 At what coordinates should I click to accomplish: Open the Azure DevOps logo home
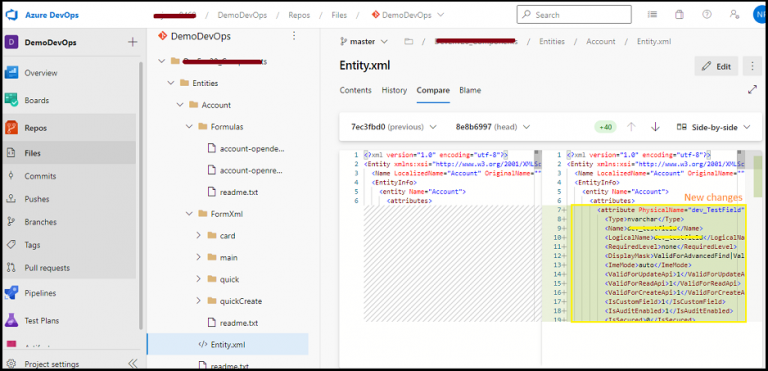[12, 15]
